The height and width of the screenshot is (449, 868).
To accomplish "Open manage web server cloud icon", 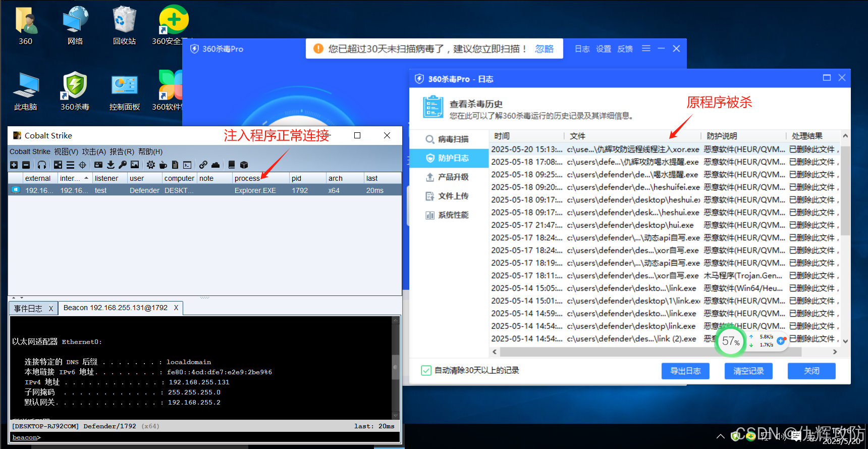I will [x=215, y=165].
